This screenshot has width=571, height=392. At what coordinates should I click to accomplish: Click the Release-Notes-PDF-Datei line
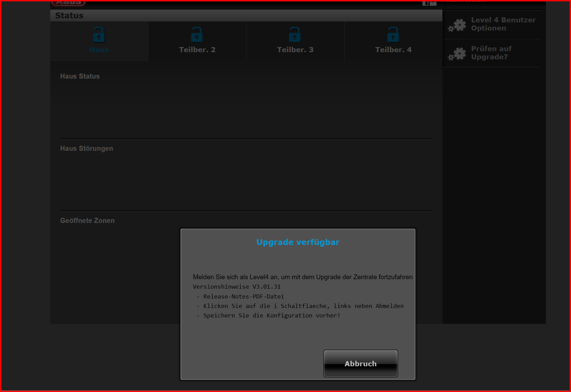(x=243, y=296)
